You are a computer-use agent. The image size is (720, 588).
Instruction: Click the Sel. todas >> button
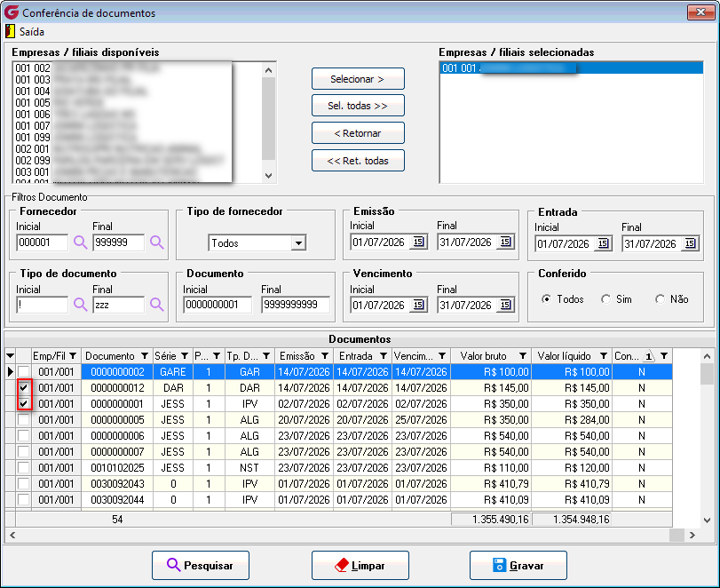point(358,106)
